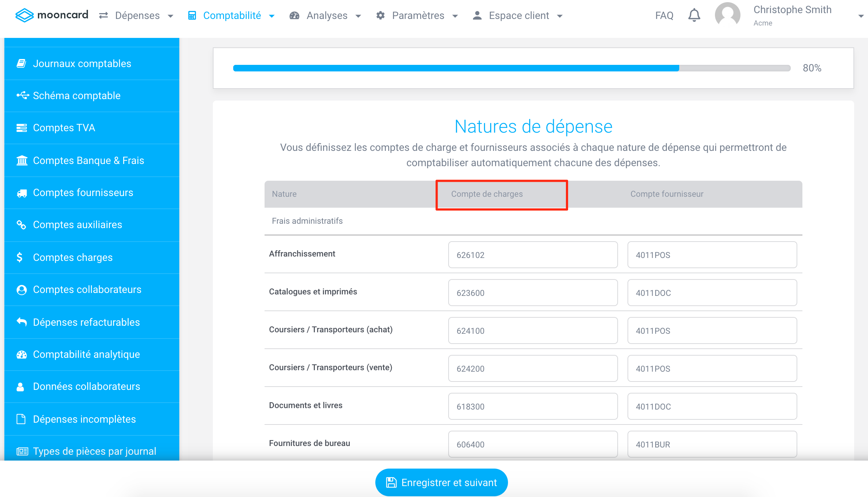
Task: Select the Journaux comptables book icon
Action: tap(21, 63)
